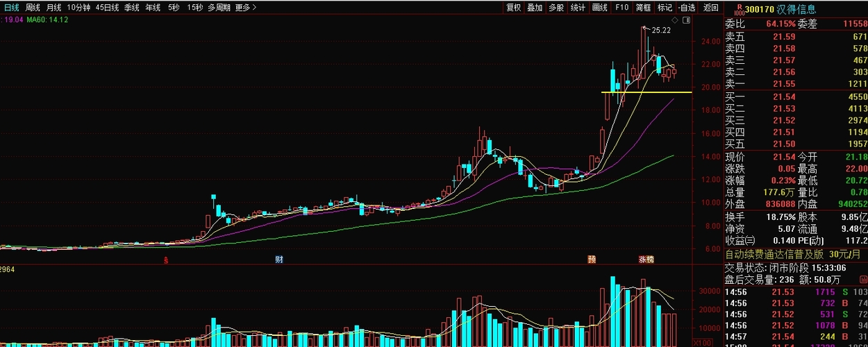Click the red S marker below the candlesticks
The image size is (868, 347).
coord(166,260)
